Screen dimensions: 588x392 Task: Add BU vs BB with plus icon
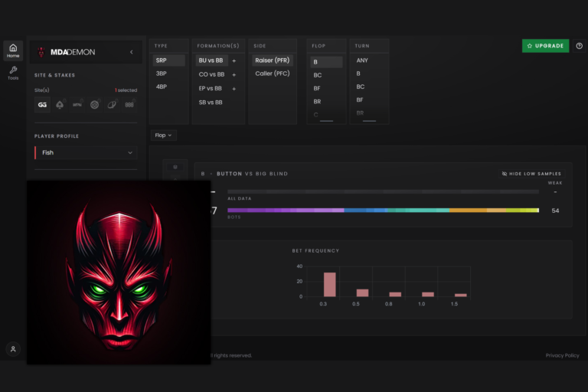click(x=234, y=60)
